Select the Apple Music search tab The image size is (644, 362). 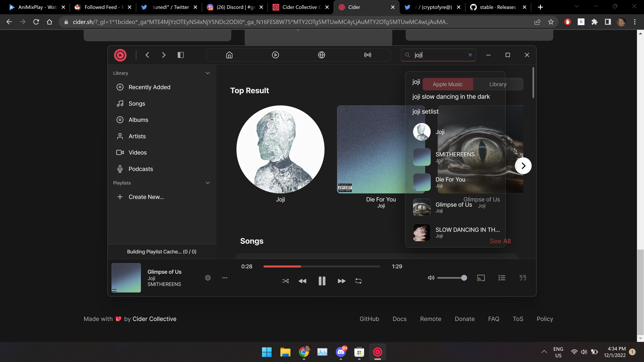[447, 84]
